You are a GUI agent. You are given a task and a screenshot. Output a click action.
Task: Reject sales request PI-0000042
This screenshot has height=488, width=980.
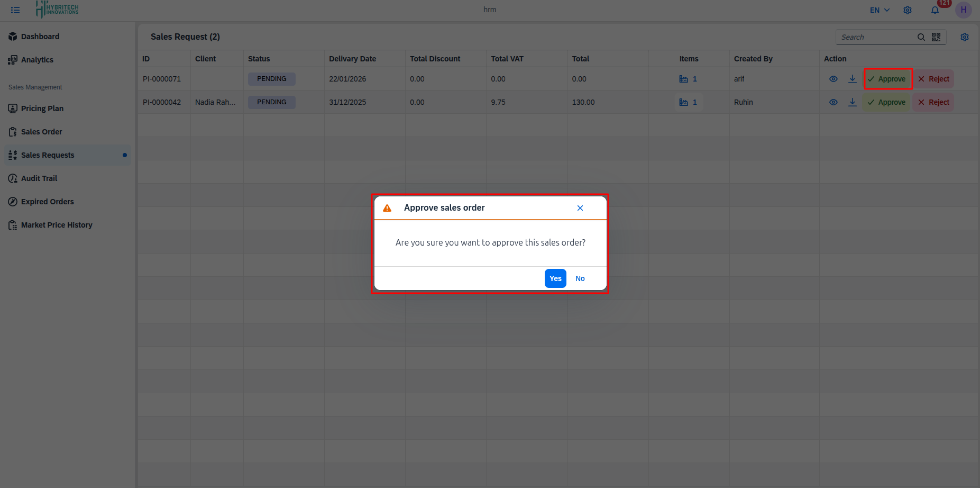click(933, 102)
